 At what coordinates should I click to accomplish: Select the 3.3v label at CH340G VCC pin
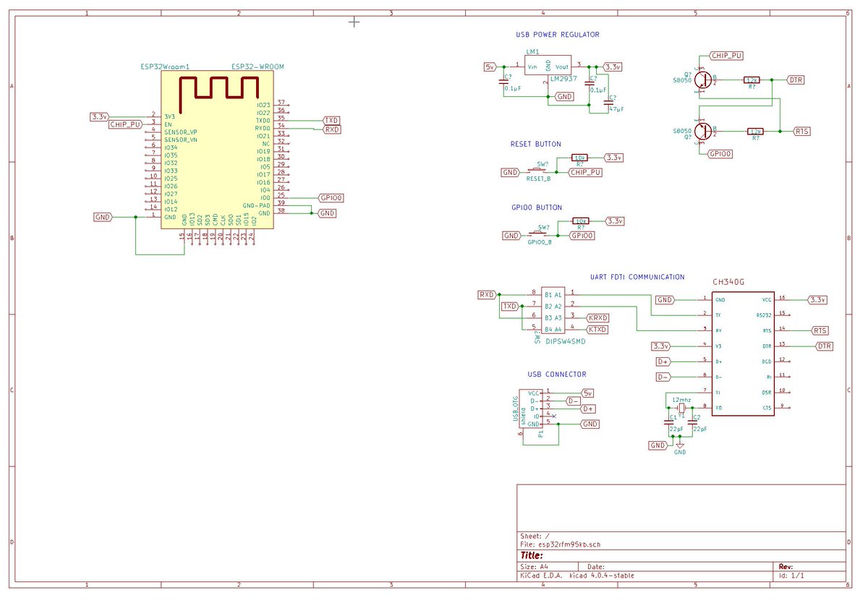(x=817, y=299)
